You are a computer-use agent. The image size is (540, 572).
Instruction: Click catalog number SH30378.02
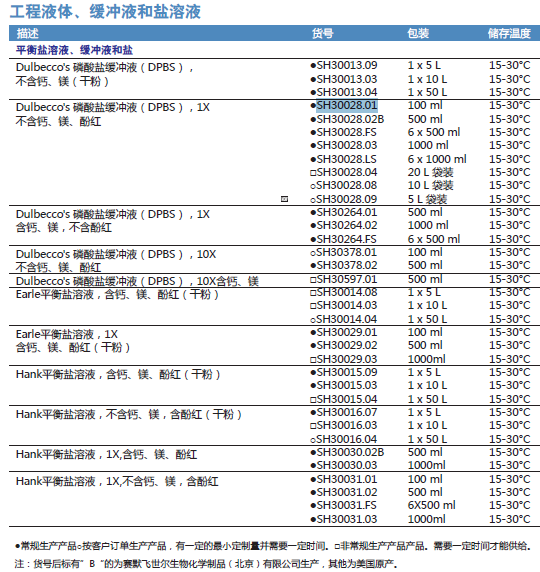point(347,265)
